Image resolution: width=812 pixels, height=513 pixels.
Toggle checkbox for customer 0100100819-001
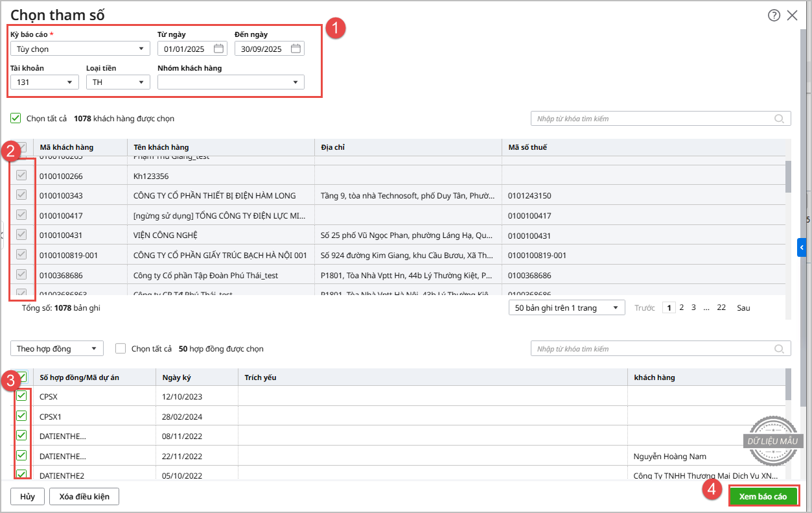21,255
